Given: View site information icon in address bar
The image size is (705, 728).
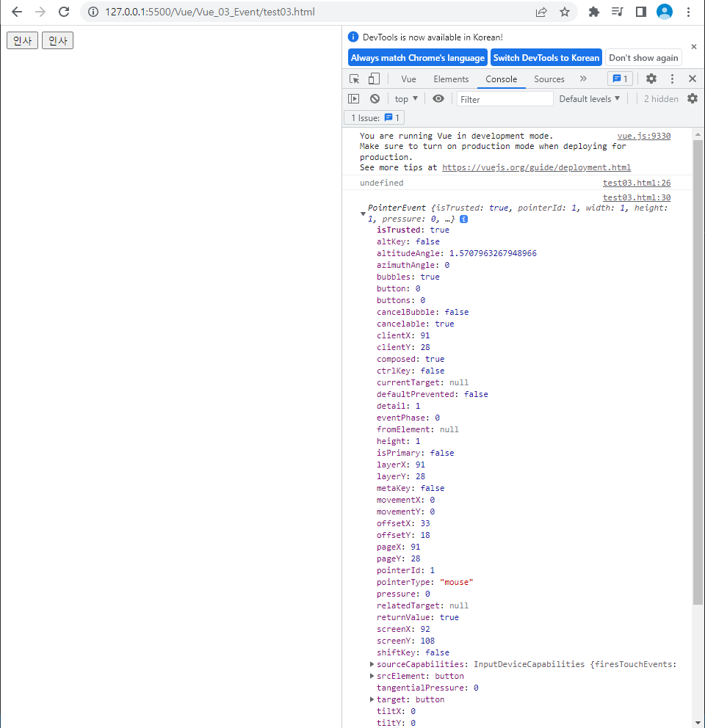Looking at the screenshot, I should 93,12.
